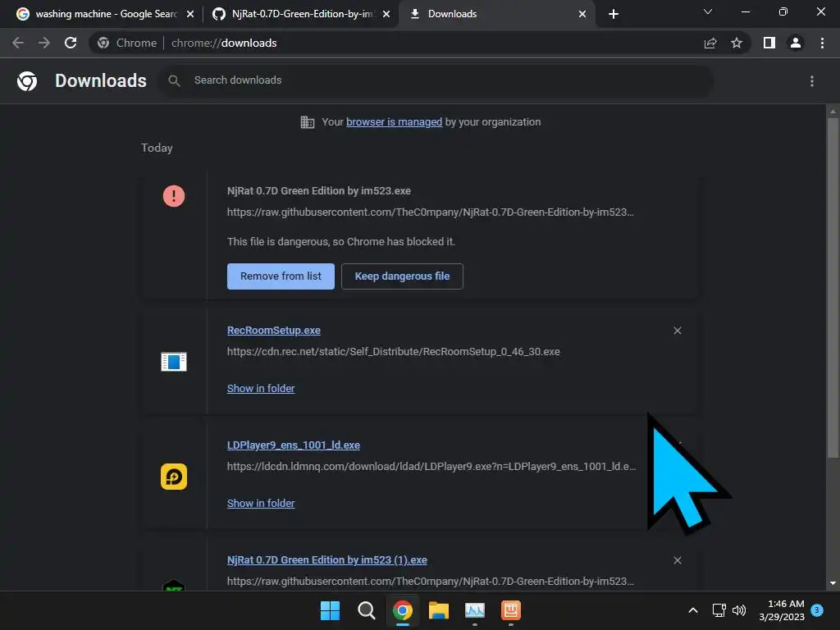The height and width of the screenshot is (630, 840).
Task: Open NjRat 0.7D Green Edition (1).exe link
Action: [x=327, y=559]
